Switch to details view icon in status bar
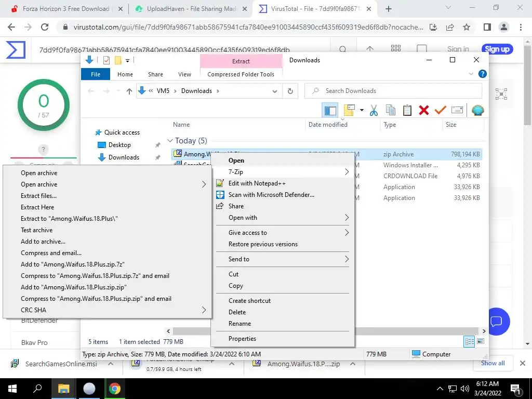Screen dimensions: 532x399 point(469,342)
